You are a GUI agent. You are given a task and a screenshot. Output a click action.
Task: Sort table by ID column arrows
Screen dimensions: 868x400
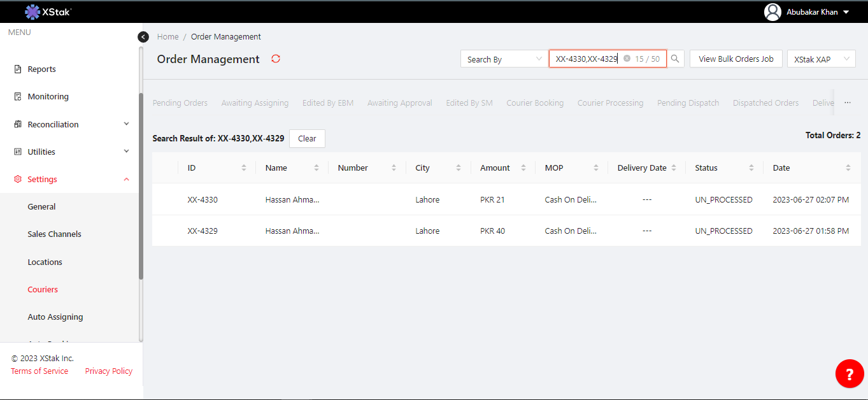tap(244, 168)
